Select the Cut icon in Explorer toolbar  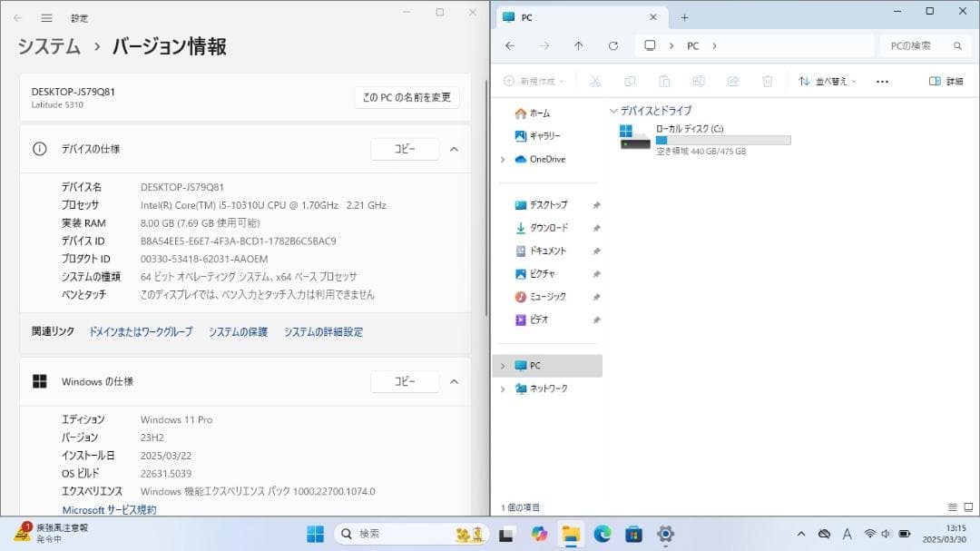point(594,81)
